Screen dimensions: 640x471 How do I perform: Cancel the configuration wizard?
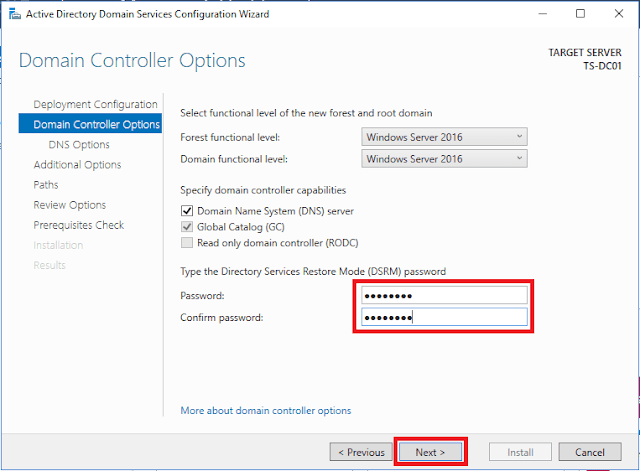(x=590, y=452)
